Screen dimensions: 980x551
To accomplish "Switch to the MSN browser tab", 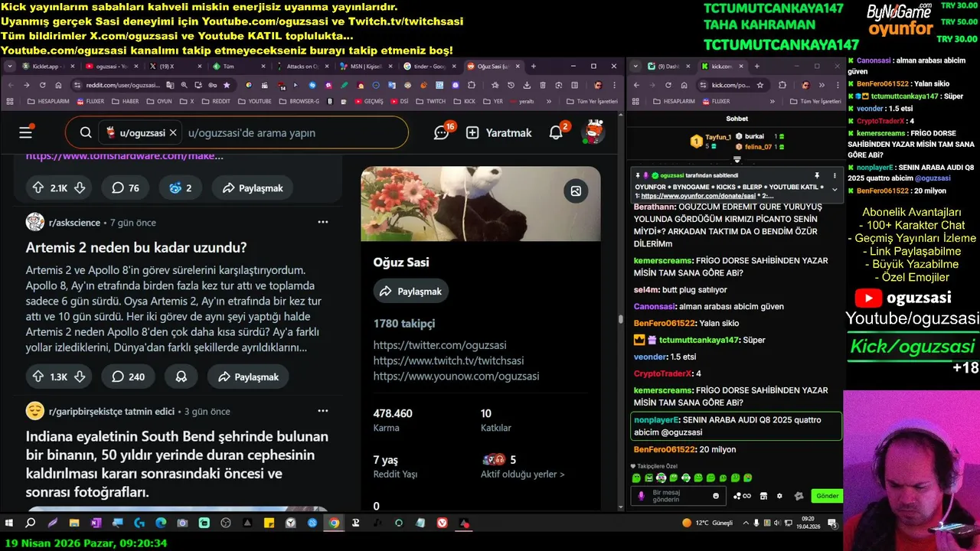I will pos(366,67).
